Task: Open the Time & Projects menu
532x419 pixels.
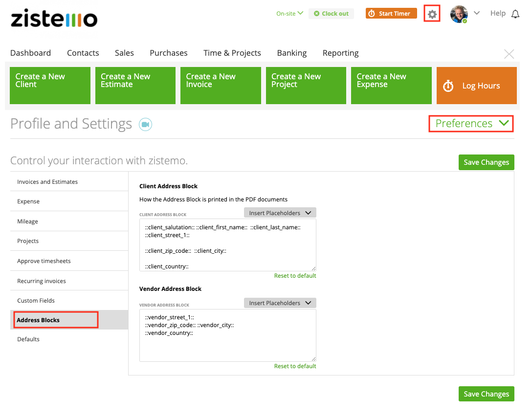Action: 232,53
